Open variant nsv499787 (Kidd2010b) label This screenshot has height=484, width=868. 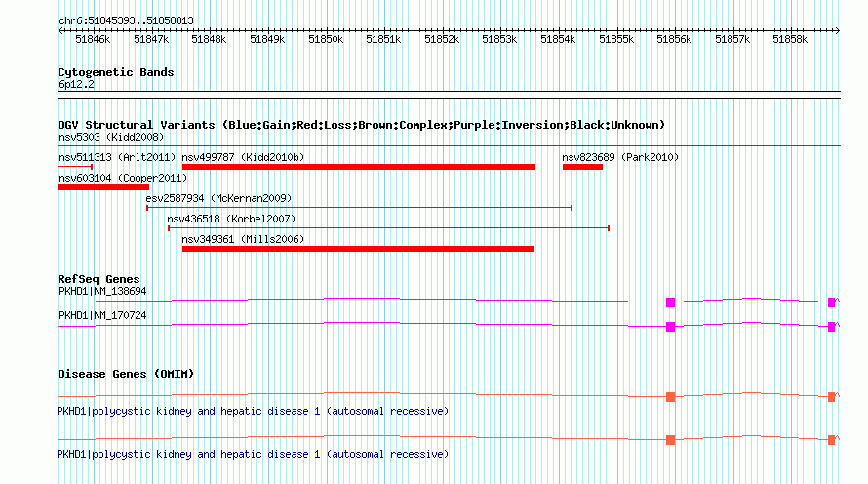pos(243,157)
